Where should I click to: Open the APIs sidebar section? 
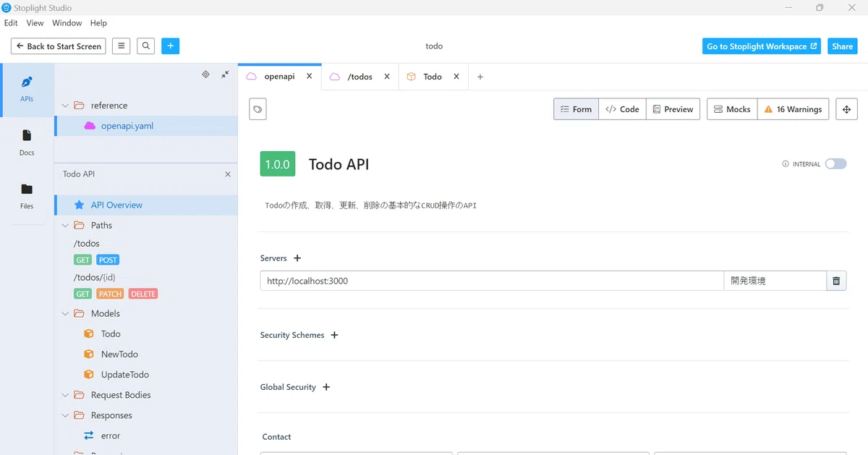(27, 90)
